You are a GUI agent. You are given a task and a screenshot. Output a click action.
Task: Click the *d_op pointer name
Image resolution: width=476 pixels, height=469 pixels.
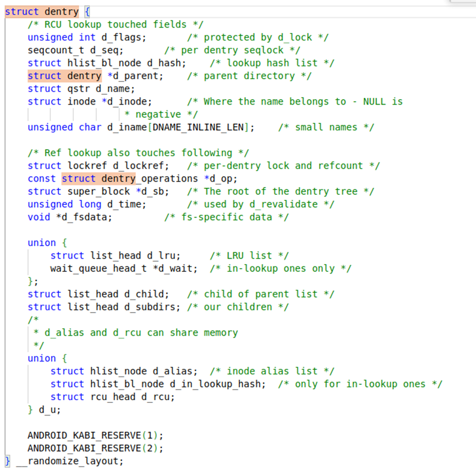coord(218,178)
